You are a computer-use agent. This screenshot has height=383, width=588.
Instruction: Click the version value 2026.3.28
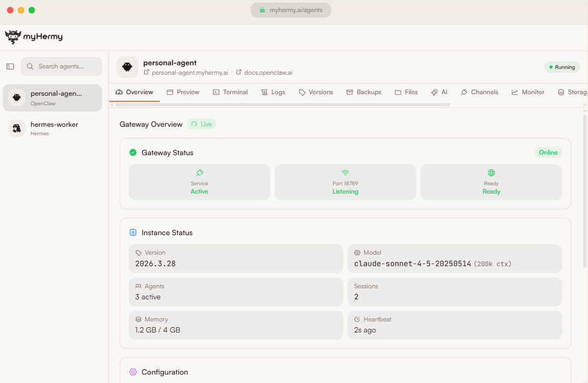(x=155, y=264)
